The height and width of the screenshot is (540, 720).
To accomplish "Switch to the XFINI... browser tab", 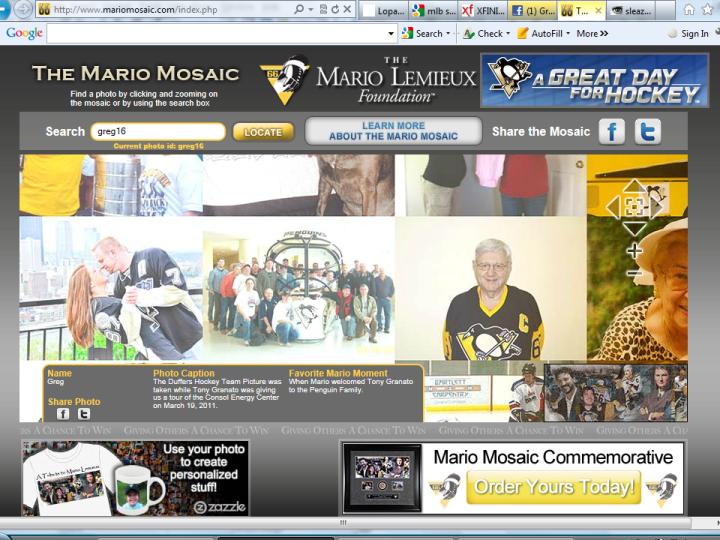I will pyautogui.click(x=483, y=11).
